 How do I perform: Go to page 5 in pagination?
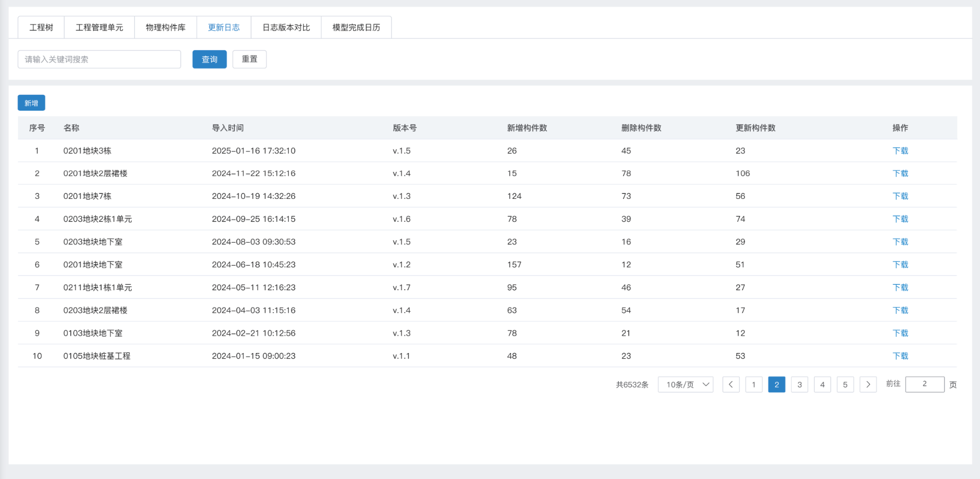(845, 385)
